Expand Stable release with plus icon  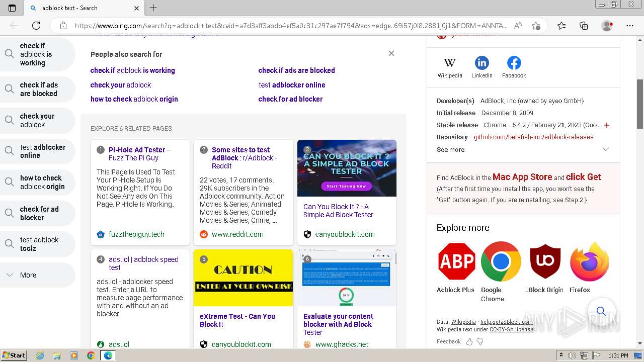(x=607, y=125)
